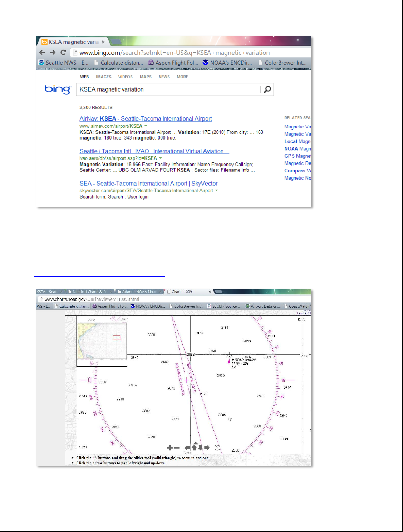Reset the chart view with circular arrow
403x532 pixels.
(x=217, y=448)
